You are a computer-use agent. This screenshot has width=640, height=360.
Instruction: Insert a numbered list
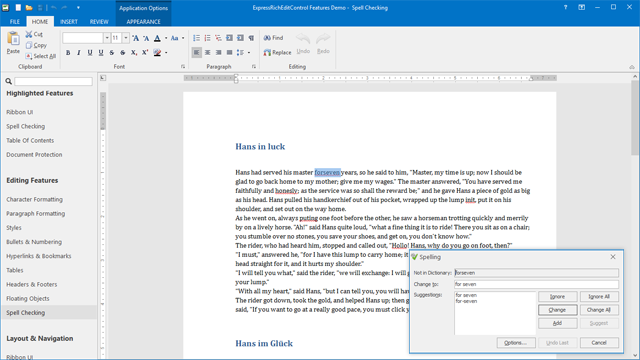(x=207, y=38)
